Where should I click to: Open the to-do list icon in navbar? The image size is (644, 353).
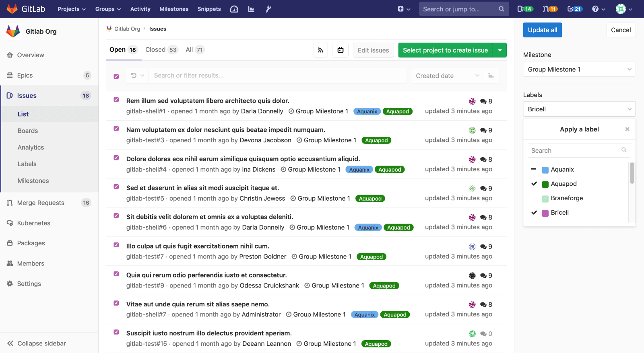coord(574,9)
